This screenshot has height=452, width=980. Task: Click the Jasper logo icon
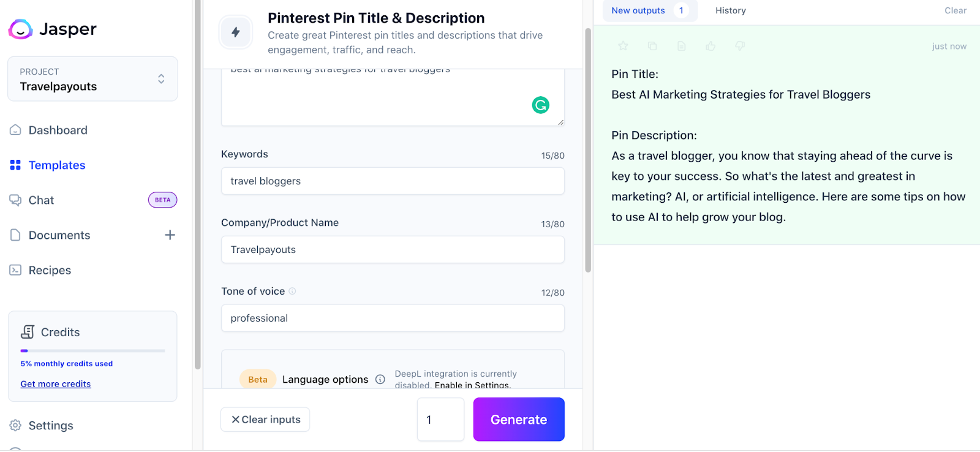[20, 29]
